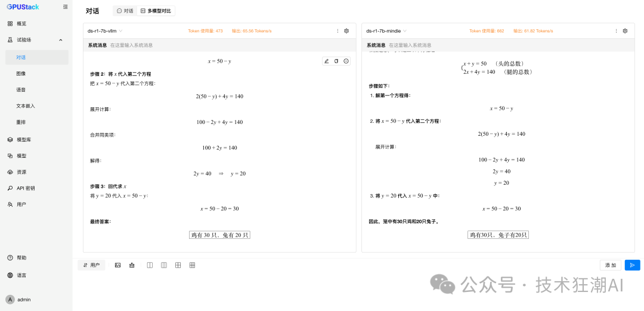Image resolution: width=644 pixels, height=311 pixels.
Task: Click 输出: 61.82 Tokens/s text
Action: point(533,31)
